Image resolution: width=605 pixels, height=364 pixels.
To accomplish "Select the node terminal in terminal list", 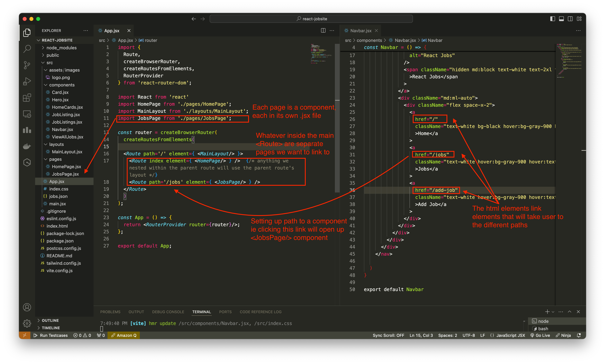I will coord(557,321).
